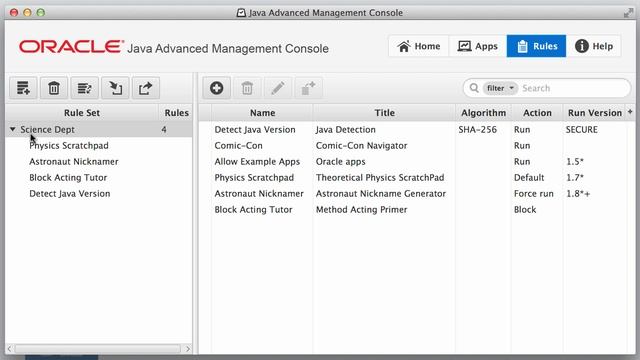Click the Java Detection title cell
The width and height of the screenshot is (640, 360).
click(x=345, y=129)
